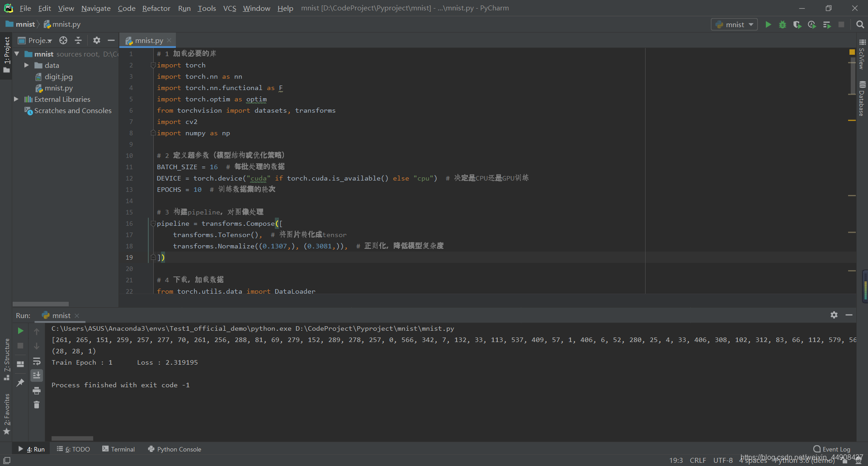This screenshot has width=868, height=466.
Task: Open the Python Console tool window
Action: pyautogui.click(x=175, y=449)
